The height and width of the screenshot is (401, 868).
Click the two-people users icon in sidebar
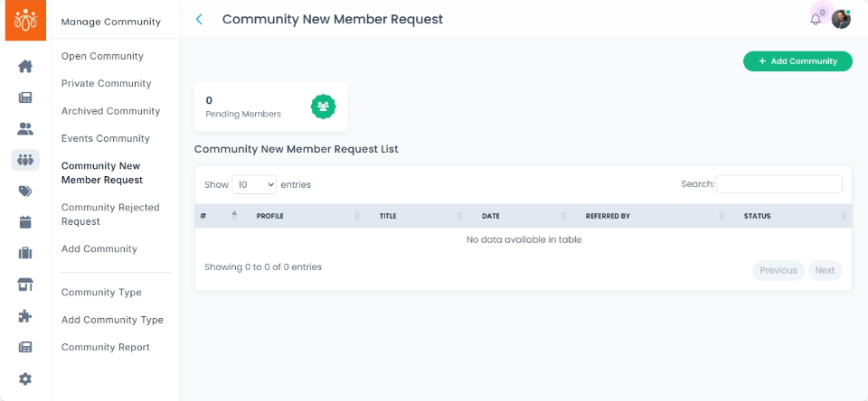click(25, 129)
